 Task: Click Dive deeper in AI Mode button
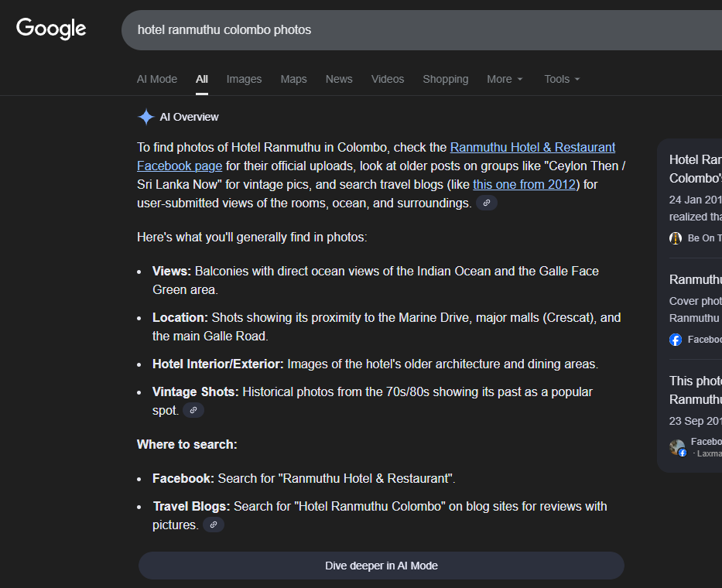[x=382, y=566]
